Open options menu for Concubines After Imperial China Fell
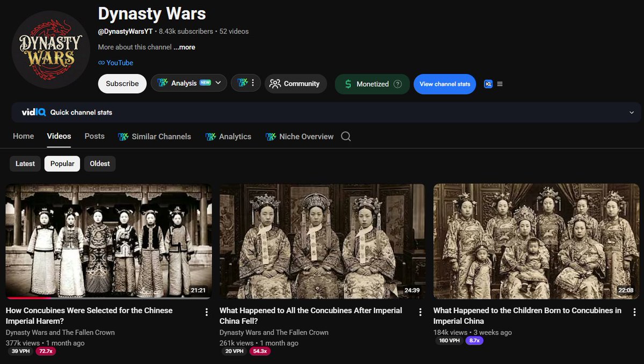644x364 pixels. coord(420,312)
